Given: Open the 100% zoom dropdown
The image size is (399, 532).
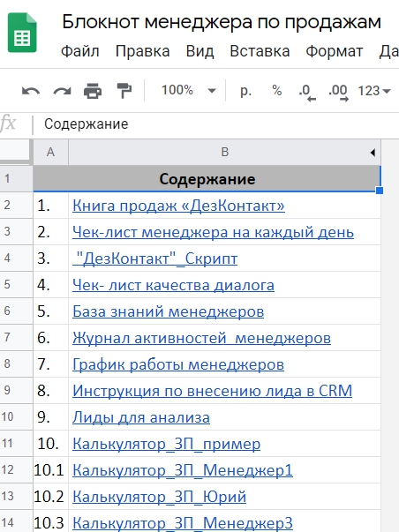Looking at the screenshot, I should point(188,90).
